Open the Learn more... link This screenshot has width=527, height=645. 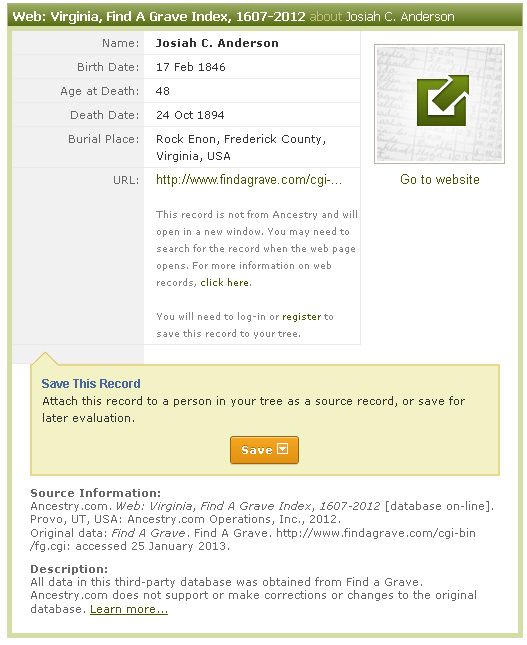[129, 609]
